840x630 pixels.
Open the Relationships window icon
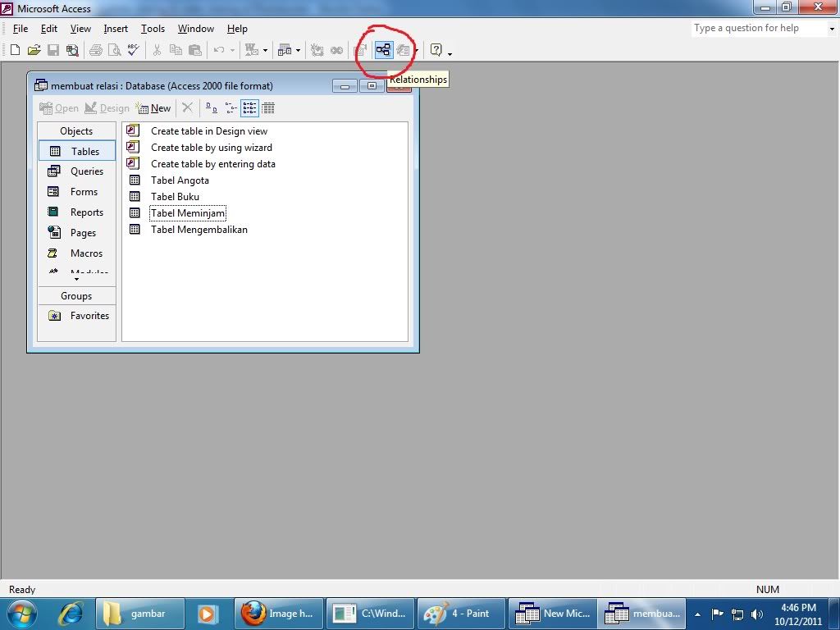(x=383, y=50)
